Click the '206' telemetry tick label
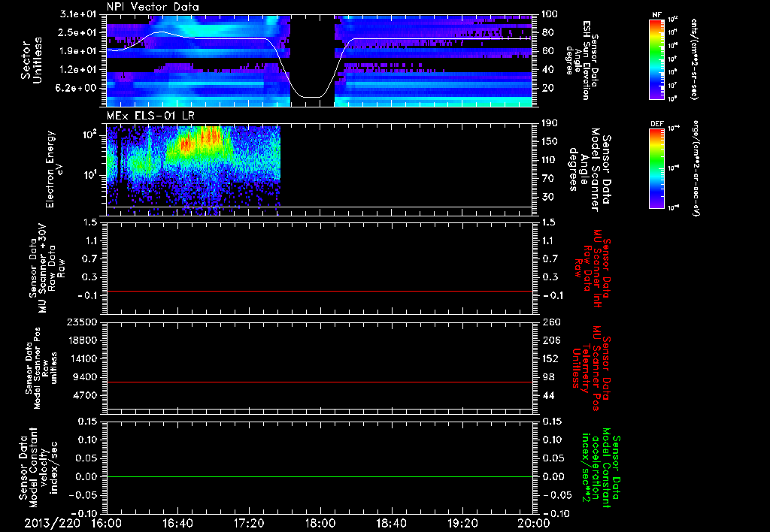Screen dimensions: 770x532 tap(550, 340)
